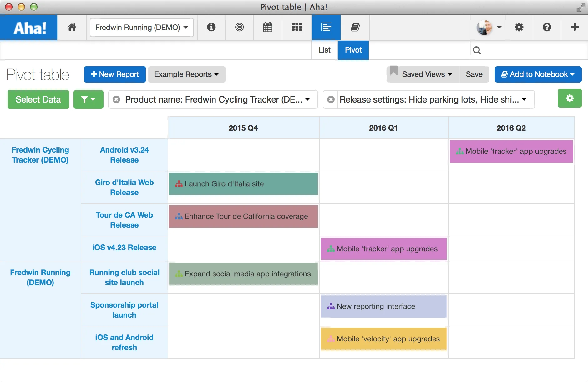This screenshot has width=588, height=382.
Task: Switch to the List tab
Action: pyautogui.click(x=324, y=50)
